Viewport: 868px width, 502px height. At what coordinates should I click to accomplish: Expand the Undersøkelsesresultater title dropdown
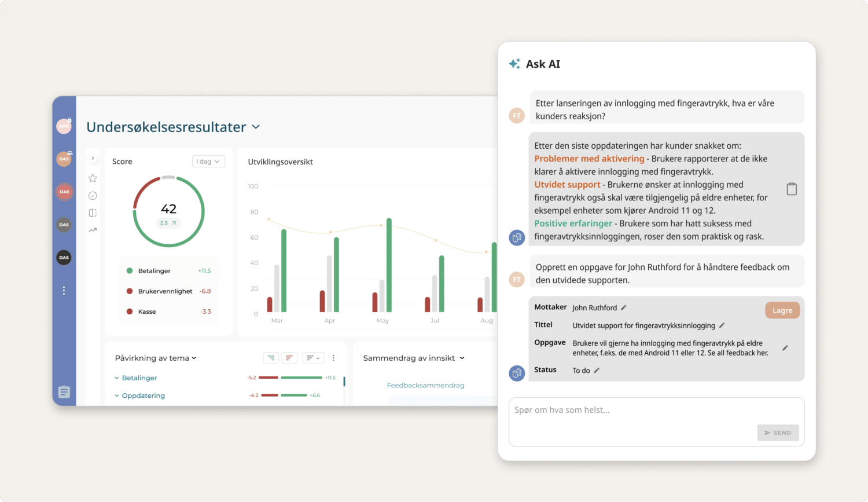coord(256,127)
